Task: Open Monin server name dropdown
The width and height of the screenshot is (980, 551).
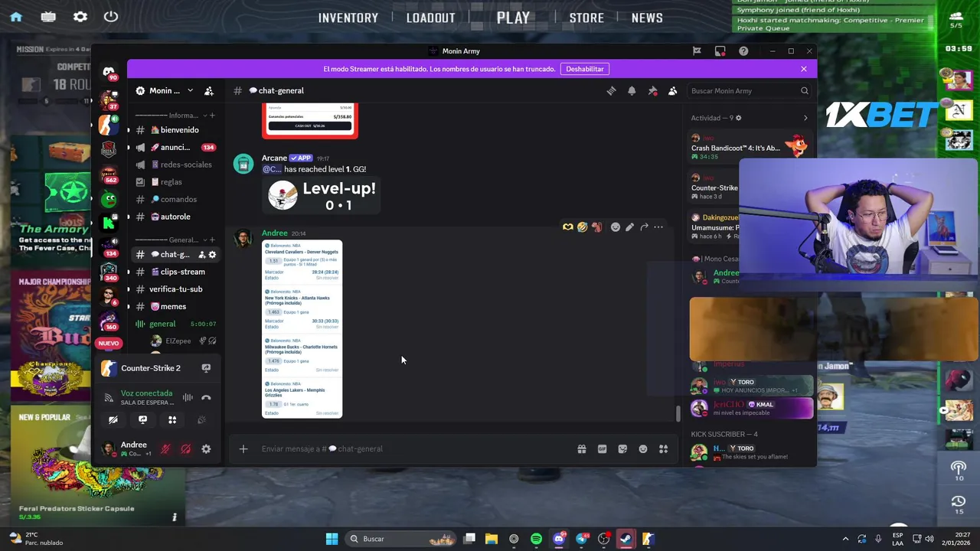Action: pos(165,90)
